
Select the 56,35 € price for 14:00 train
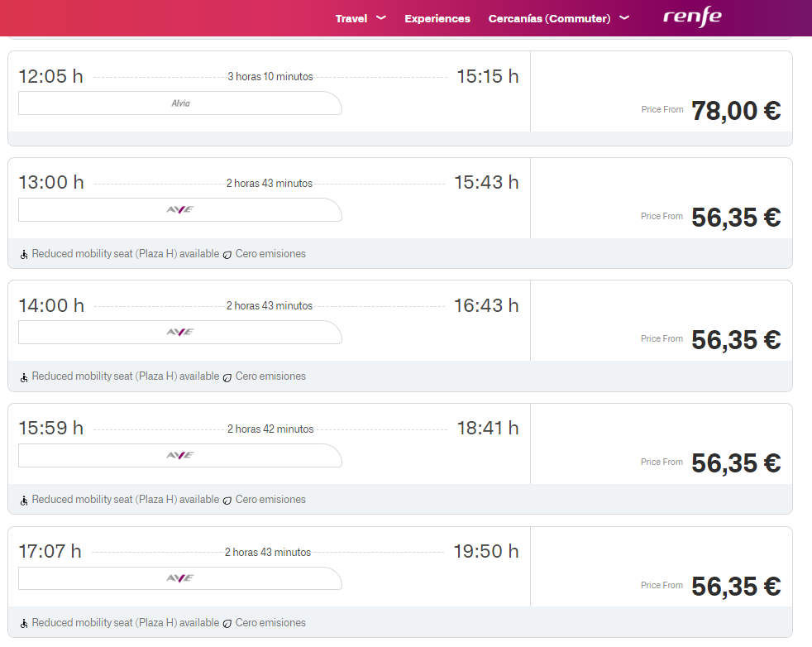(x=736, y=340)
